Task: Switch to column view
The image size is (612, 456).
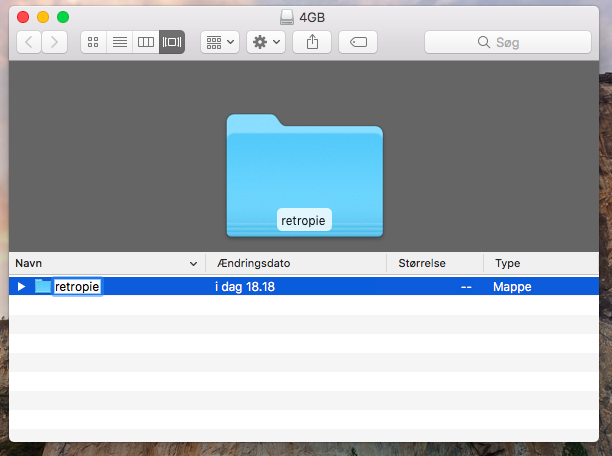Action: [146, 42]
